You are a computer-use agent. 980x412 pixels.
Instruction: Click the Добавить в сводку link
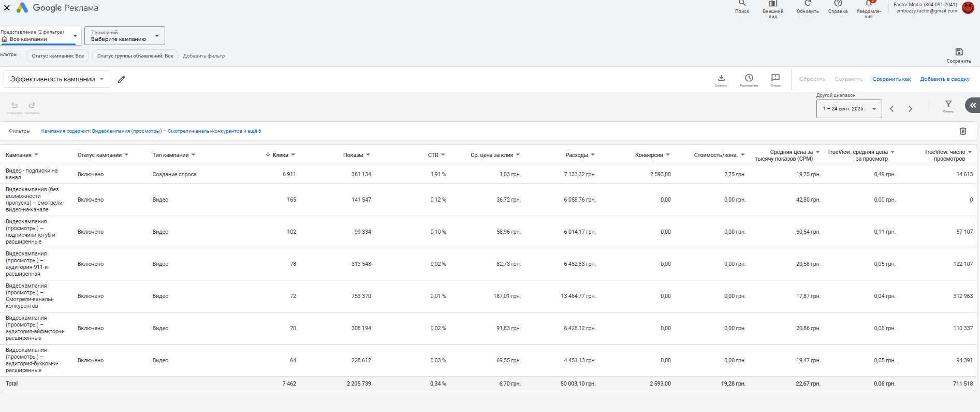945,79
